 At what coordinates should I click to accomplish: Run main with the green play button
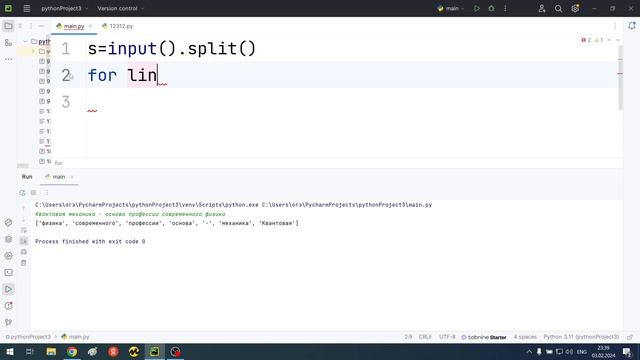(x=477, y=8)
